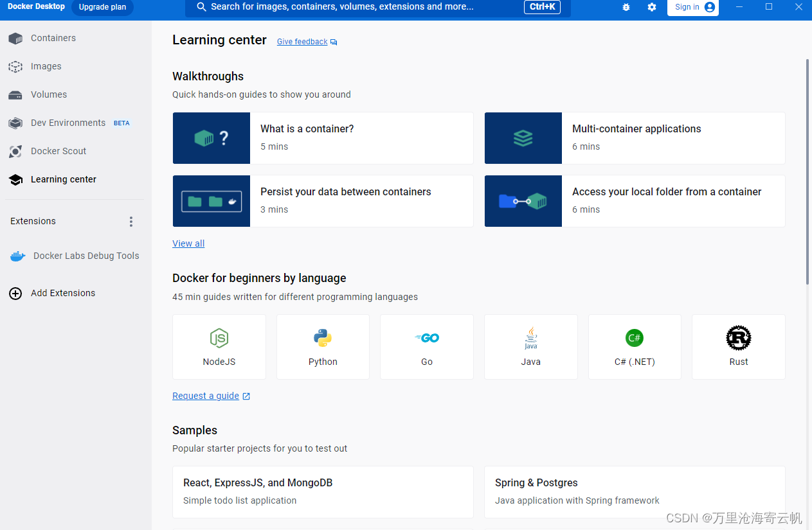Click the magnifier icon in search bar
Viewport: 812px width, 530px height.
coord(201,7)
